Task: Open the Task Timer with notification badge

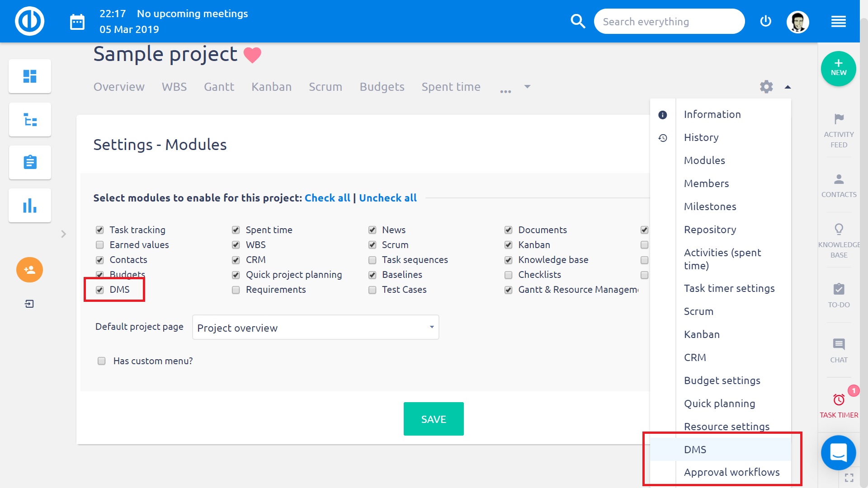Action: point(839,402)
